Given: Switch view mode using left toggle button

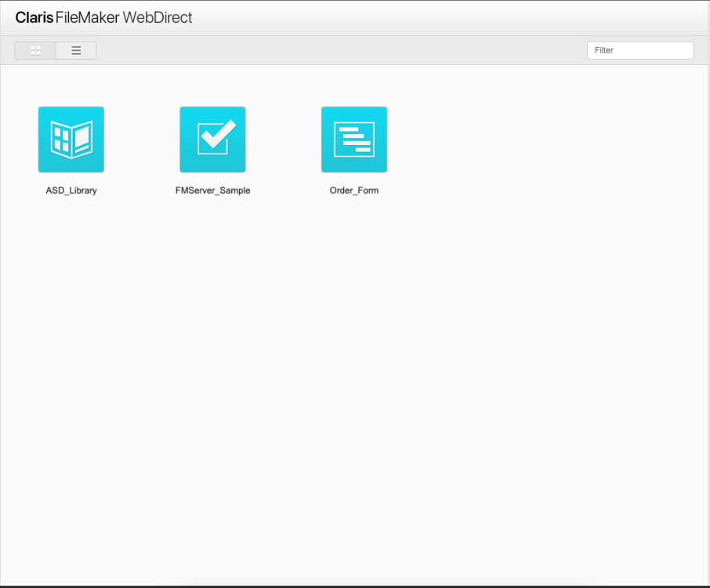Looking at the screenshot, I should (x=34, y=50).
